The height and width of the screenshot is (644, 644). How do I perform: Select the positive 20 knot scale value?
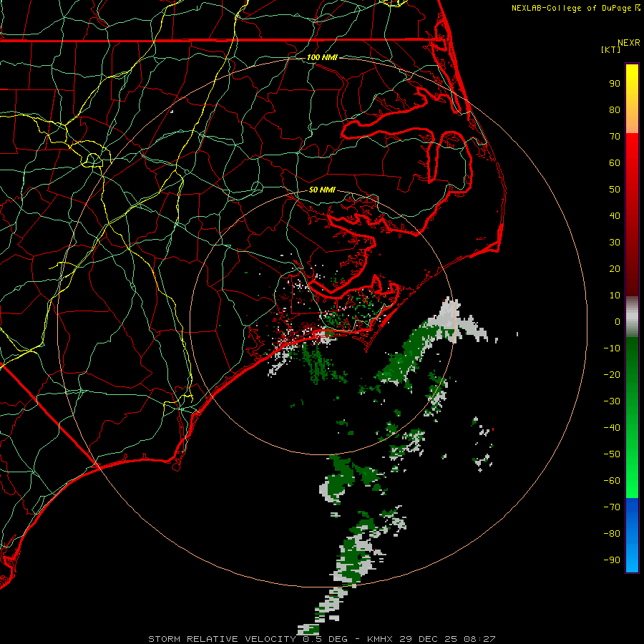615,268
